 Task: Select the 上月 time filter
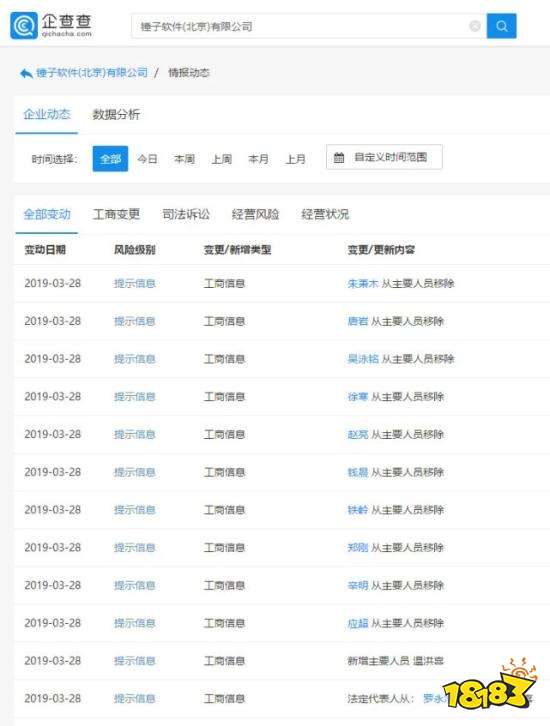[x=295, y=159]
